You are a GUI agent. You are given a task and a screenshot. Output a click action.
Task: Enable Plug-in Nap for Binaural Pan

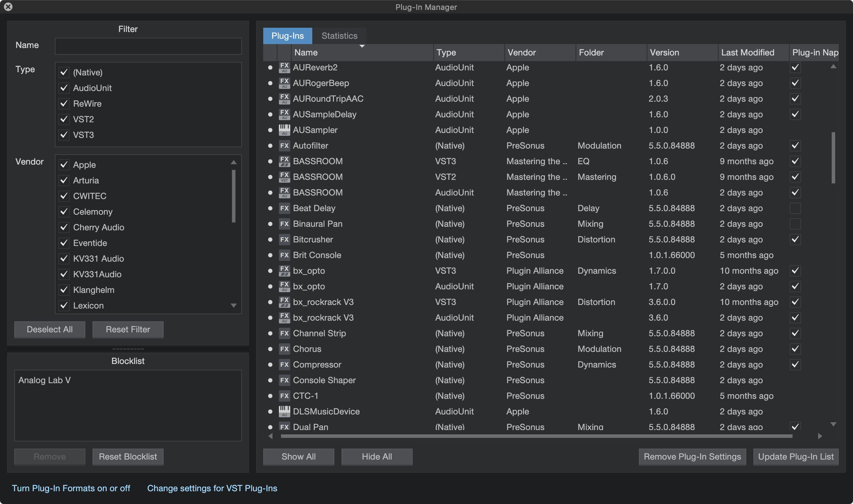795,224
